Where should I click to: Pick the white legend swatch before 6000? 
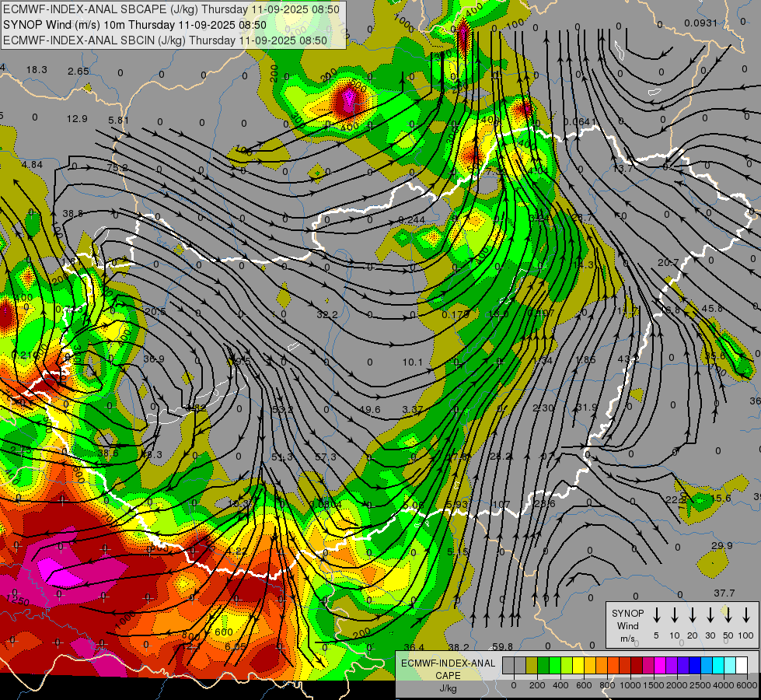(x=741, y=666)
